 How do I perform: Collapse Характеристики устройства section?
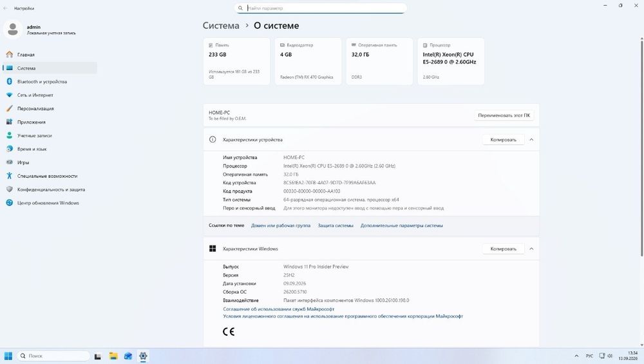point(531,140)
